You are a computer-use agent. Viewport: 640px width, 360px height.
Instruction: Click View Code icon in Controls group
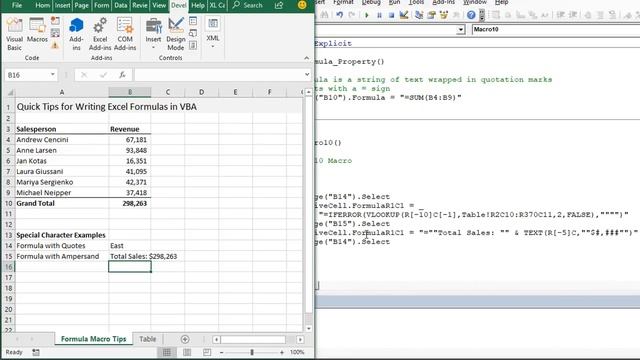(193, 33)
